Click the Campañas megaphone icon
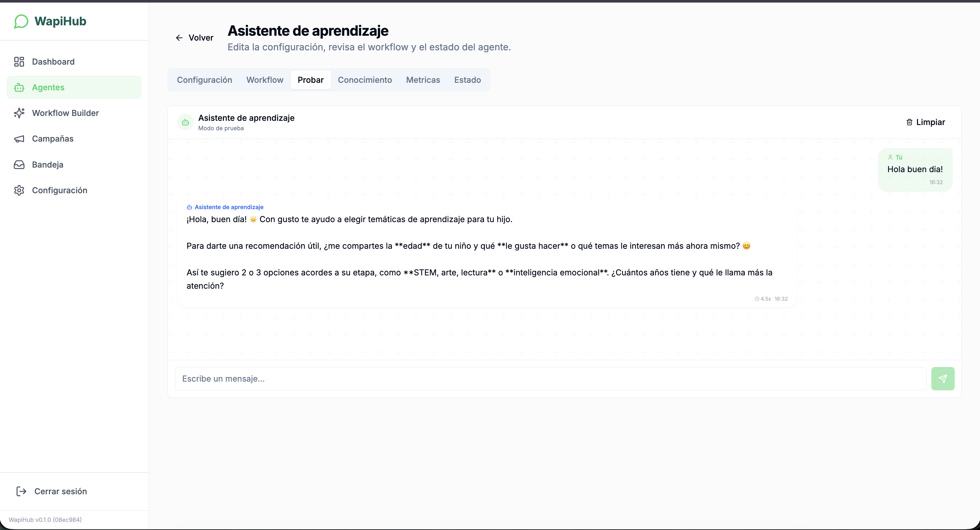Viewport: 980px width, 530px height. 19,139
